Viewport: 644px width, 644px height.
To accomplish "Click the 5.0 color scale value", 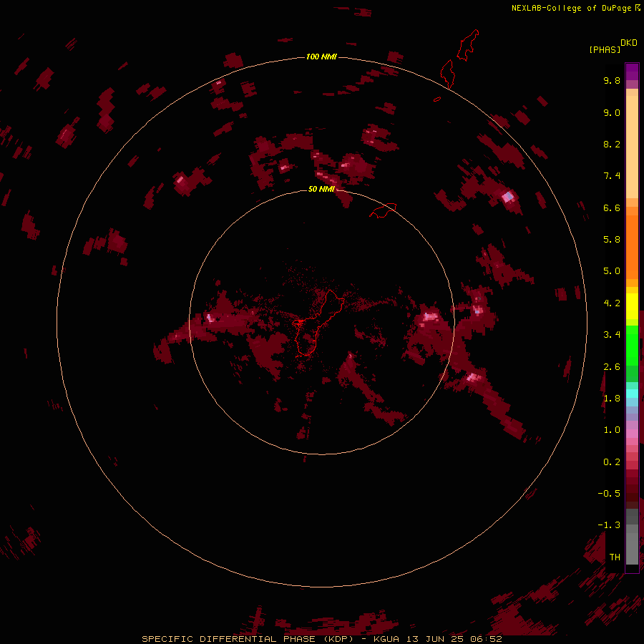I will click(612, 271).
